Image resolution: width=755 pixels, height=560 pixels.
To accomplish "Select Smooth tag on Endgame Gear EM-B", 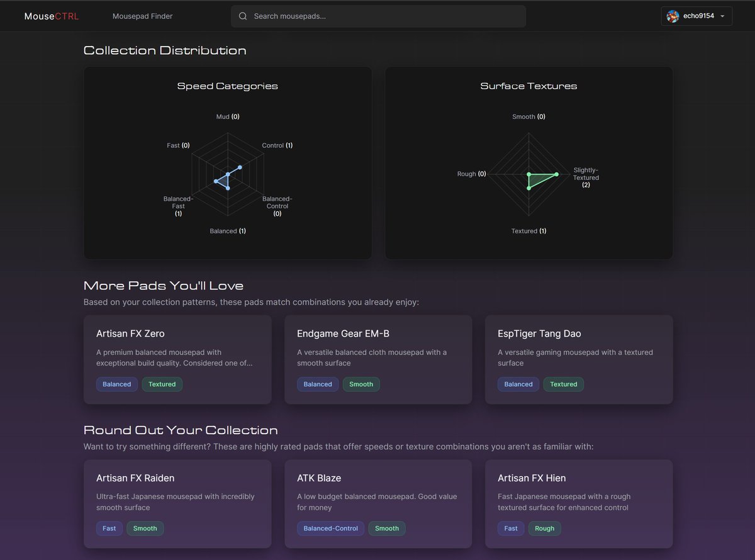I will click(x=361, y=384).
